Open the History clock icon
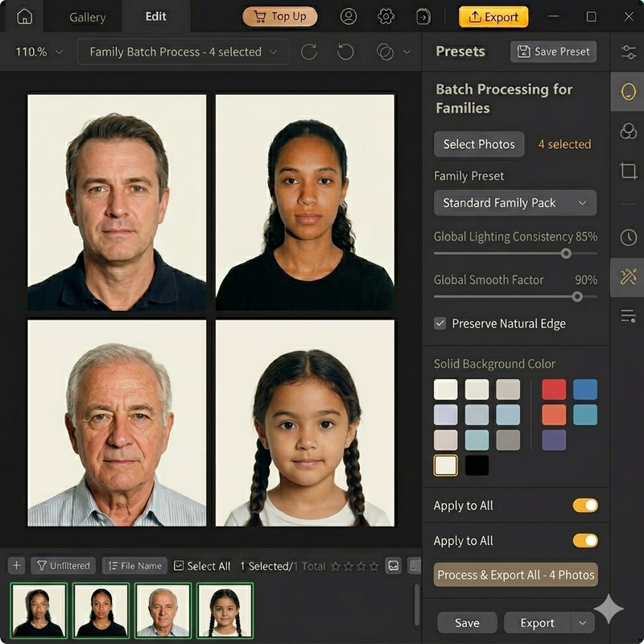The height and width of the screenshot is (644, 644). (628, 237)
